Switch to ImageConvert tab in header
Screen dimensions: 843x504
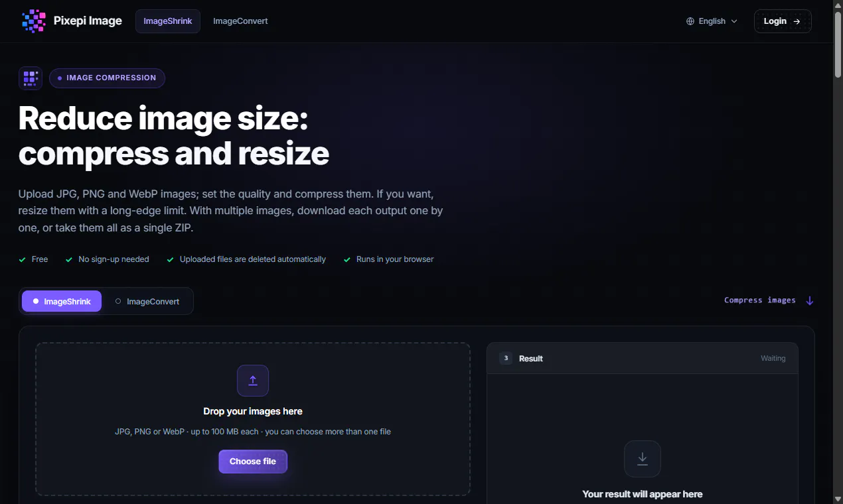click(x=240, y=21)
